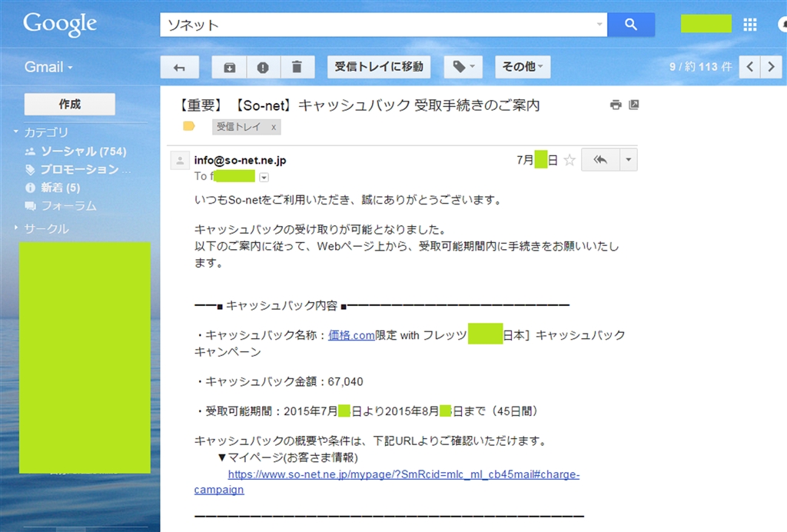Star this message

pos(569,160)
